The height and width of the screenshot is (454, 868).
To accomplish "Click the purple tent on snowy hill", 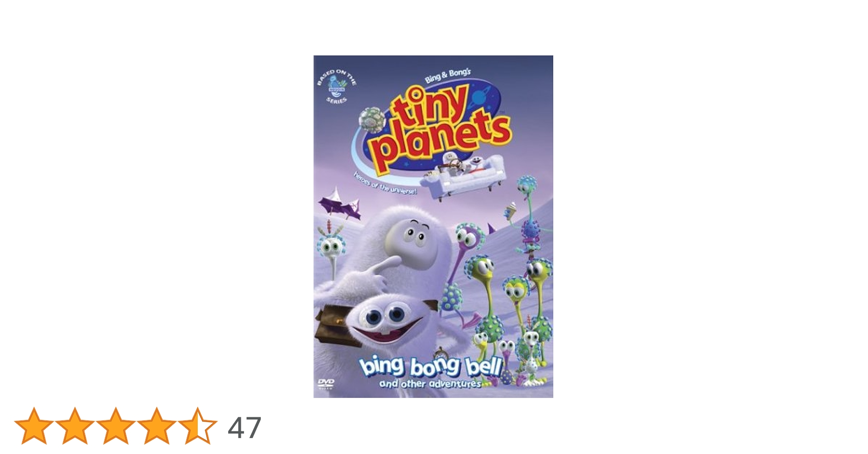I will (341, 204).
